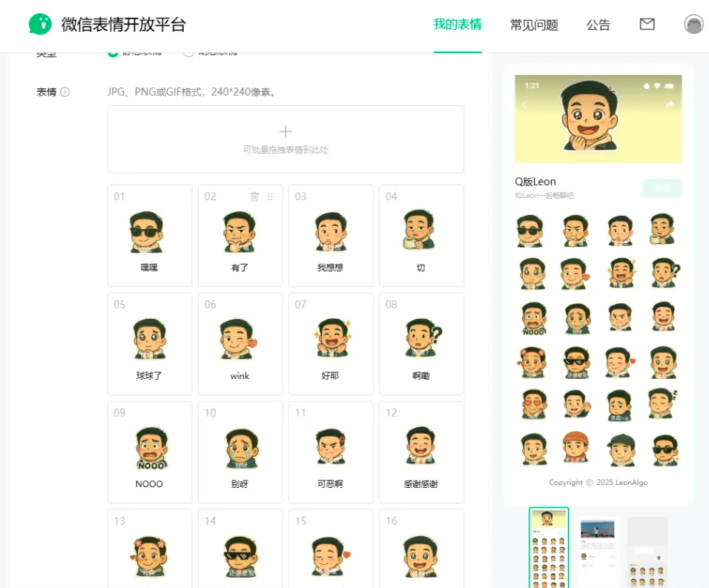Choose the rightmost keyboard preview thumbnail

647,552
